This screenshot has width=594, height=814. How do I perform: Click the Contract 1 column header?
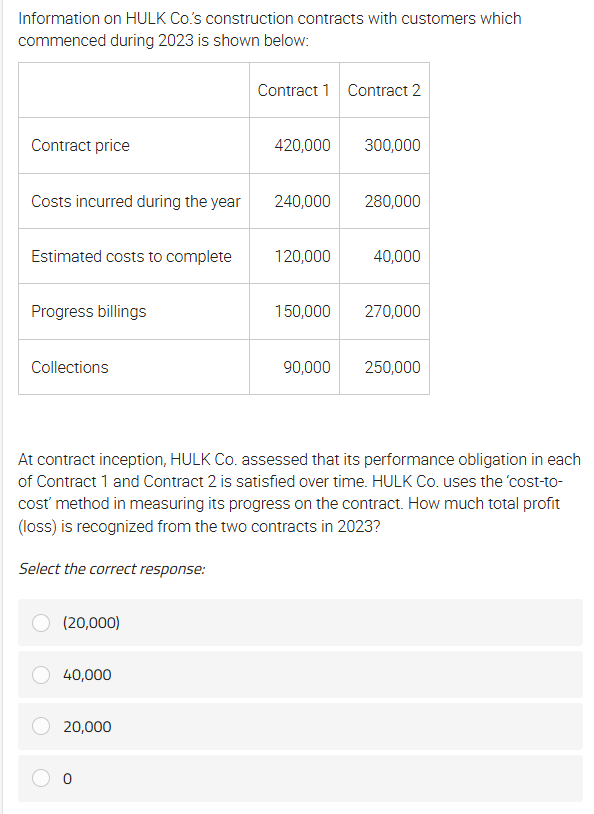click(294, 90)
